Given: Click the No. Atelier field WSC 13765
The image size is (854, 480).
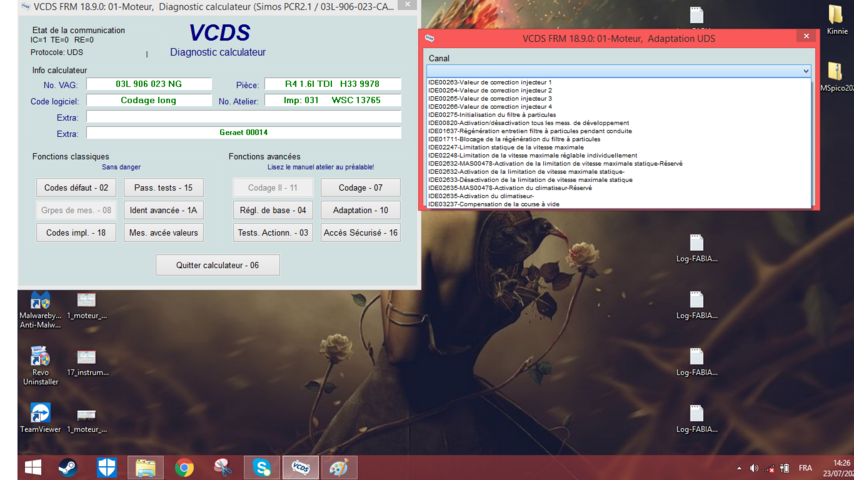Looking at the screenshot, I should pos(332,100).
